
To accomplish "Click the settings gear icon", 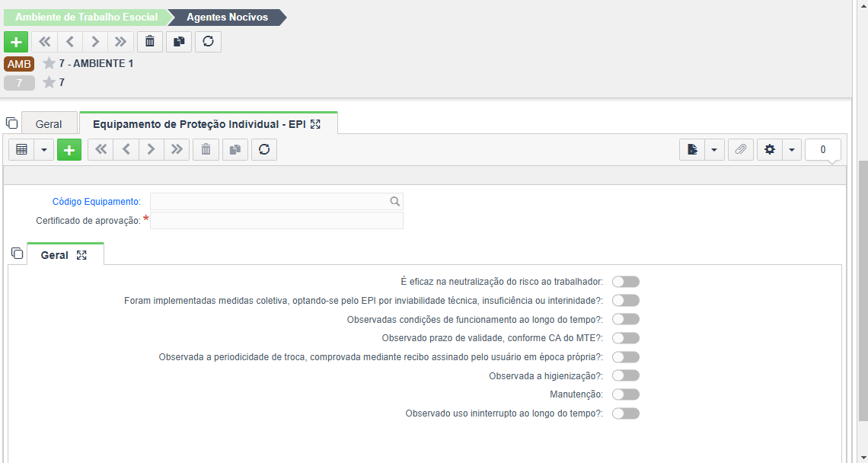I will pos(770,149).
